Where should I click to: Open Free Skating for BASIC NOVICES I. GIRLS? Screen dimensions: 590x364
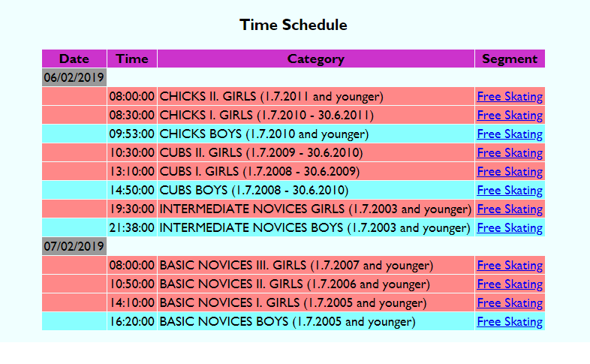(510, 303)
